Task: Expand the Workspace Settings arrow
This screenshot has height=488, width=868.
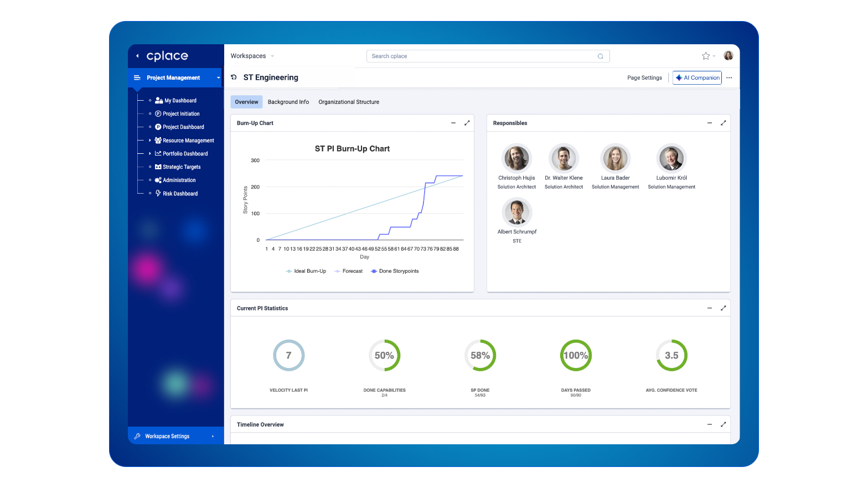Action: (213, 437)
